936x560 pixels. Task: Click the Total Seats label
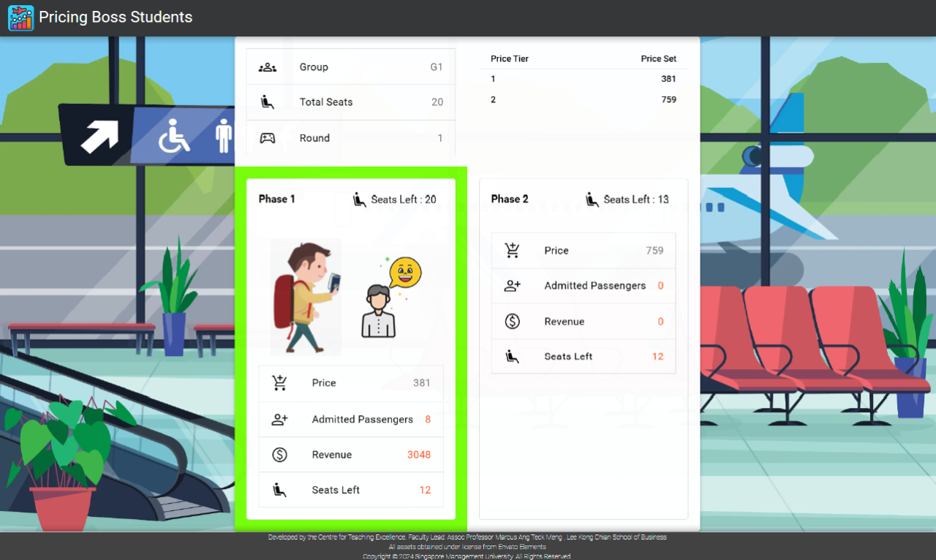point(326,102)
